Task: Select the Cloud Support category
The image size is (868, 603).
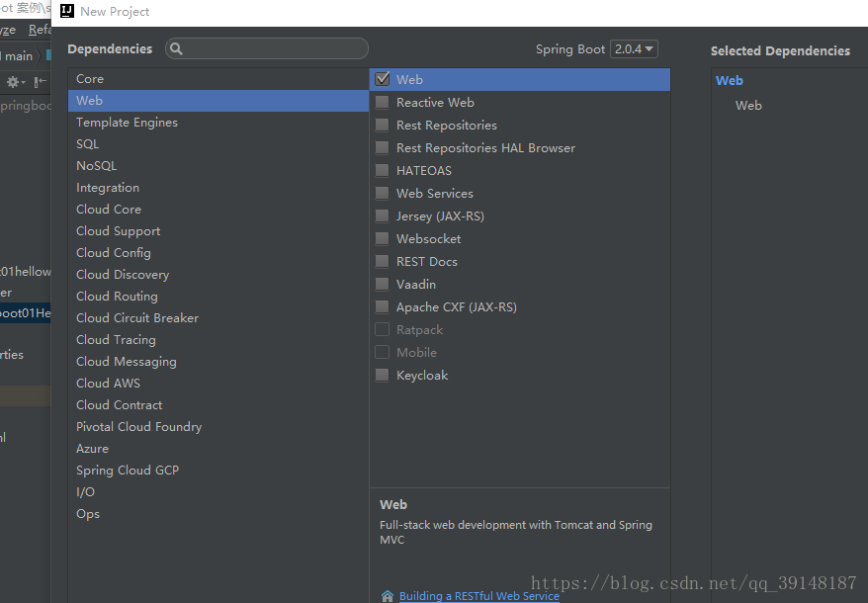Action: click(x=218, y=231)
